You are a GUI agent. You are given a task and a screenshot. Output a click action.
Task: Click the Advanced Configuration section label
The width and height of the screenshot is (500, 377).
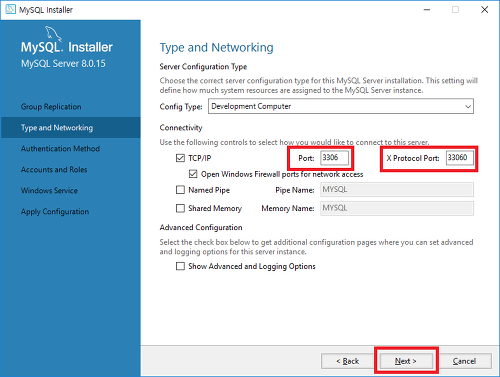point(201,227)
